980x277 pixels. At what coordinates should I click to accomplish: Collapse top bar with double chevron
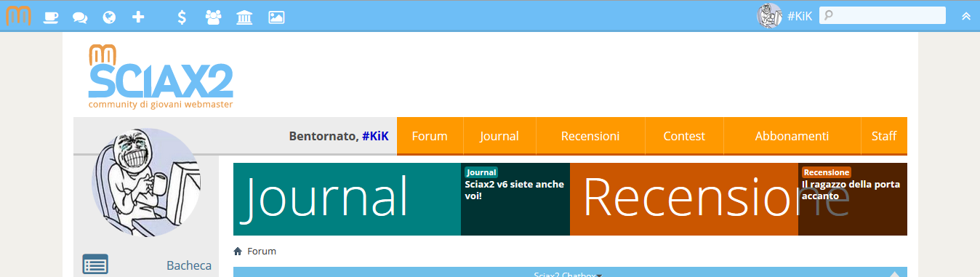(966, 16)
